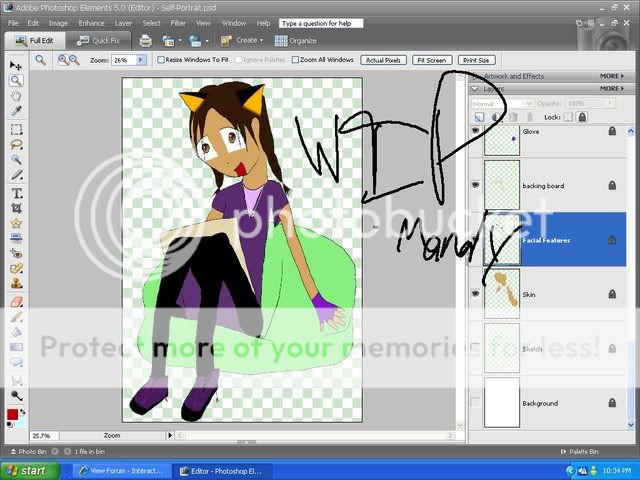Check the Zoom All Windows option
This screenshot has height=480, width=640.
pyautogui.click(x=295, y=60)
